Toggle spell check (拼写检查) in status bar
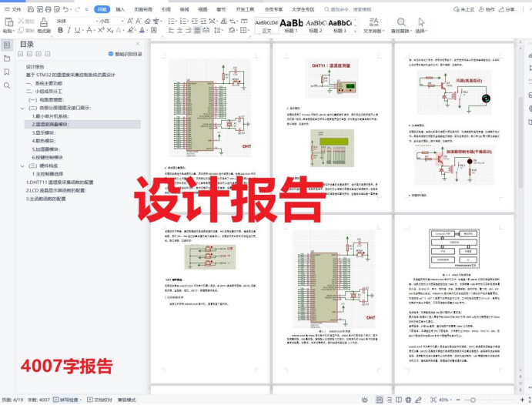Image resolution: width=532 pixels, height=405 pixels. coord(67,400)
